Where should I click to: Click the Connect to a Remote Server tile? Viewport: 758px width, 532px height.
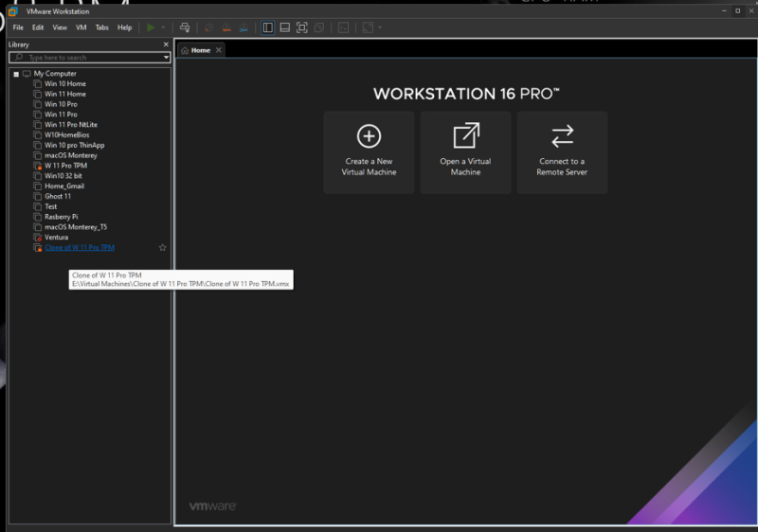(562, 151)
